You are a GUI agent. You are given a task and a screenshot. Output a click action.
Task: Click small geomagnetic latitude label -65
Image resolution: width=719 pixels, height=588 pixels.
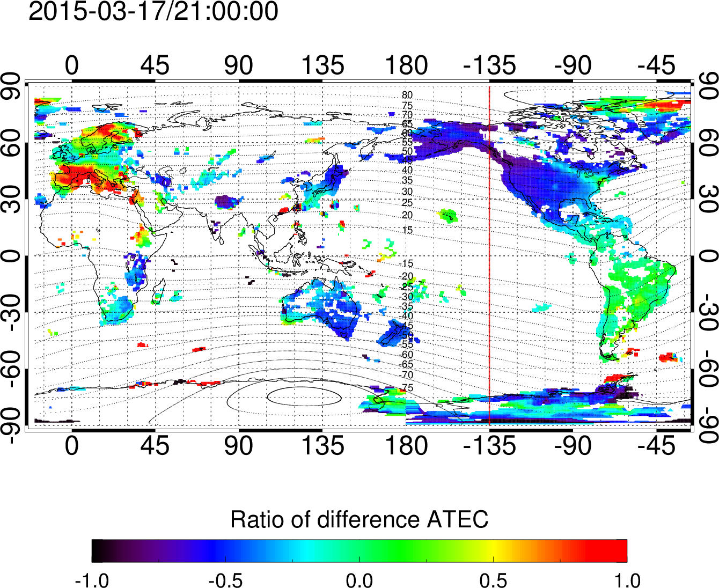coord(407,364)
